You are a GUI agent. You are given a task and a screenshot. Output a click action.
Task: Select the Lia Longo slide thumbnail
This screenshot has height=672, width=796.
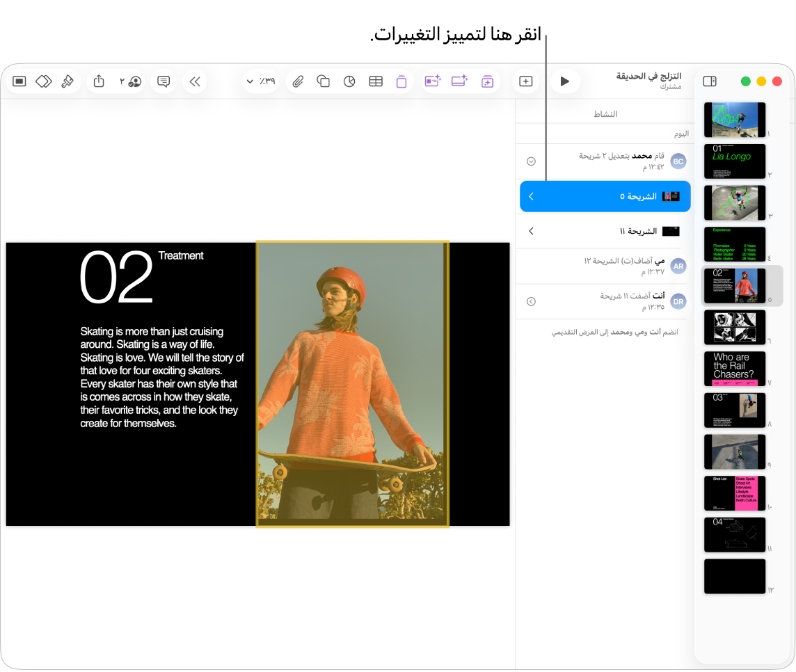click(x=735, y=161)
